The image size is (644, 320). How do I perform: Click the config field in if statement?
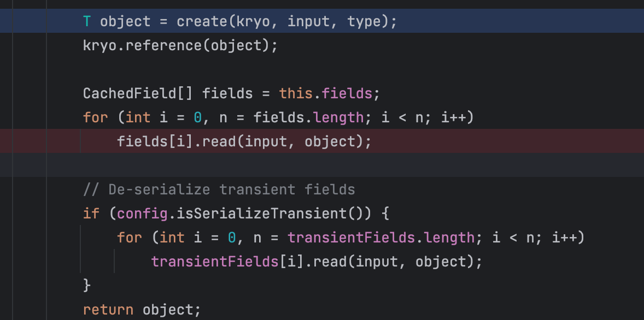click(x=142, y=214)
